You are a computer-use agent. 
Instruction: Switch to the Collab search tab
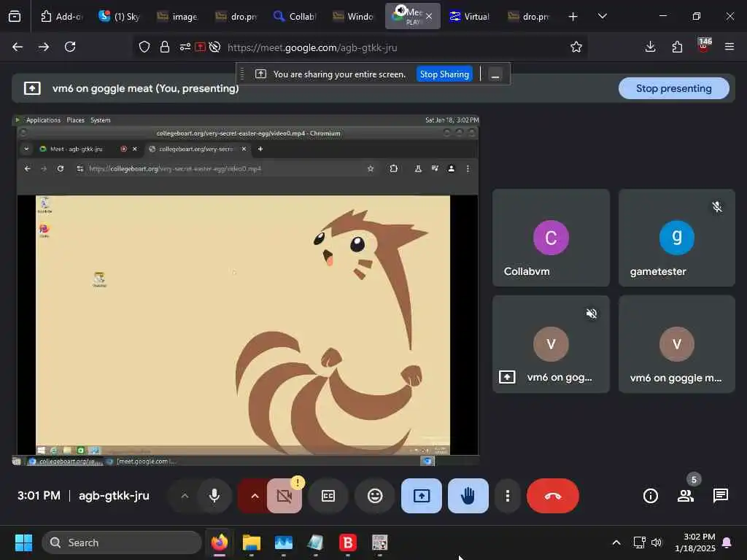click(x=295, y=16)
